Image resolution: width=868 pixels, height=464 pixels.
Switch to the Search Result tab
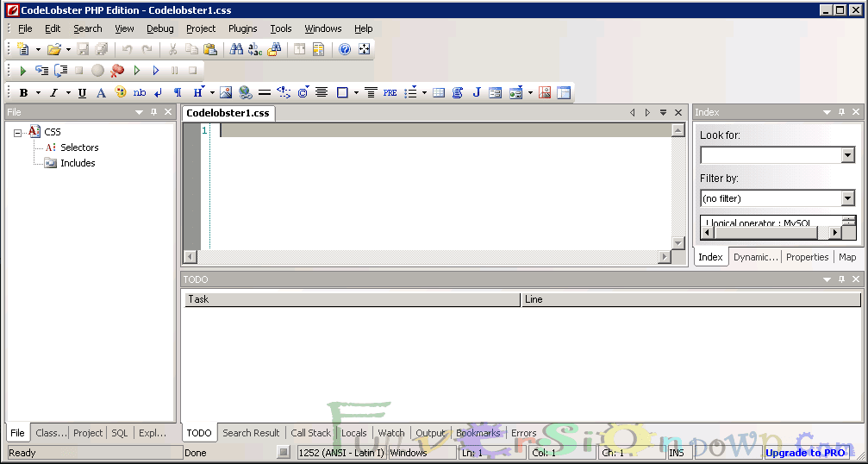point(251,433)
